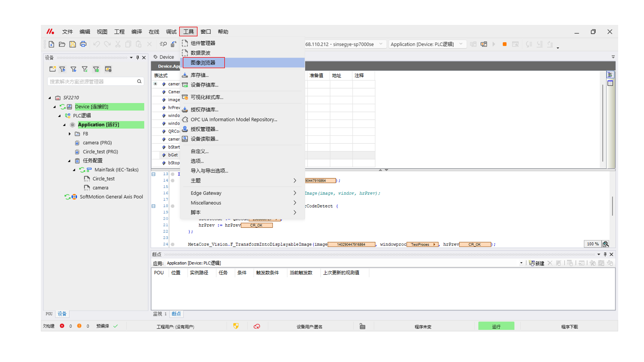Image resolution: width=644 pixels, height=362 pixels.
Task: Click the 新建 button in breakpoints panel
Action: (x=537, y=263)
